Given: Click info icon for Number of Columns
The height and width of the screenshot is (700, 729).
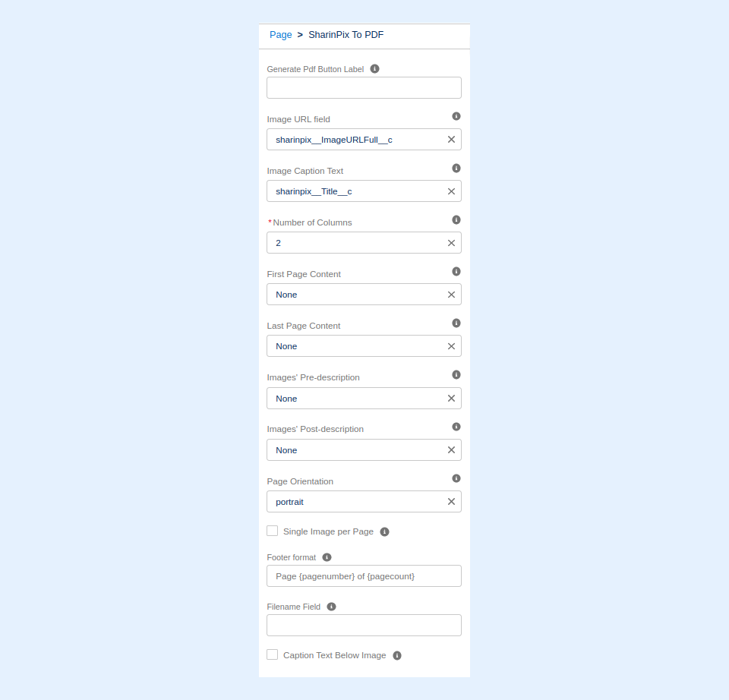Looking at the screenshot, I should point(456,219).
